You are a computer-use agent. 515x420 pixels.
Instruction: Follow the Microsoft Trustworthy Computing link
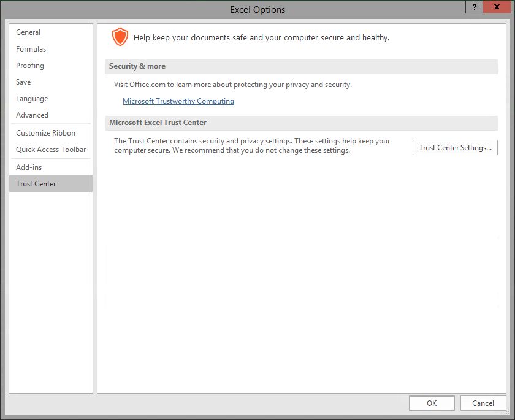click(178, 101)
